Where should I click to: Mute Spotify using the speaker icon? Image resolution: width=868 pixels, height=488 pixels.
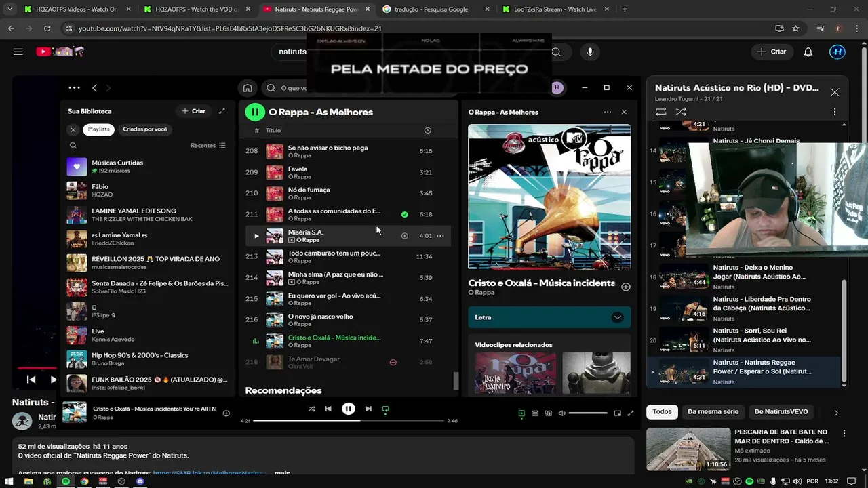tap(561, 413)
